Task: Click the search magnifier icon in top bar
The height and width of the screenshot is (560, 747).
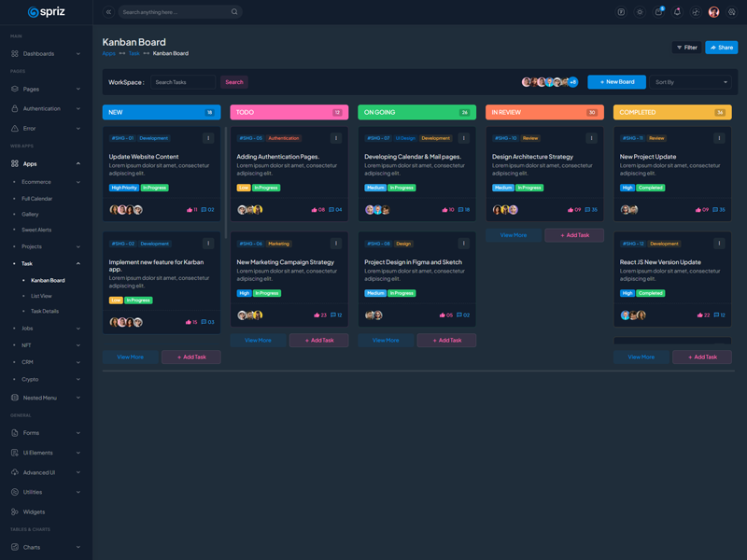Action: (x=234, y=12)
